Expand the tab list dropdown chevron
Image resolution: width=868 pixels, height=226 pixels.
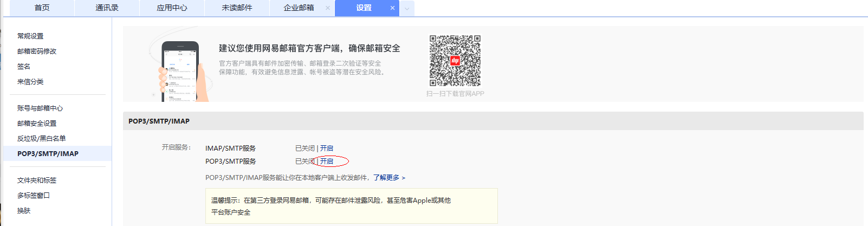[x=407, y=9]
